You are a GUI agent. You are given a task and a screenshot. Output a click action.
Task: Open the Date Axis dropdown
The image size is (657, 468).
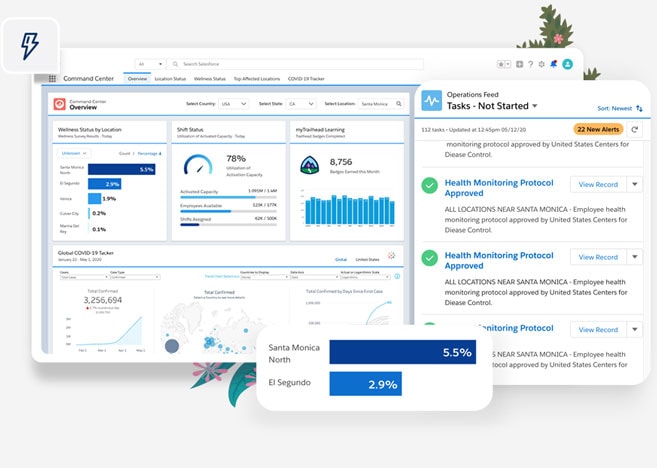pyautogui.click(x=315, y=277)
